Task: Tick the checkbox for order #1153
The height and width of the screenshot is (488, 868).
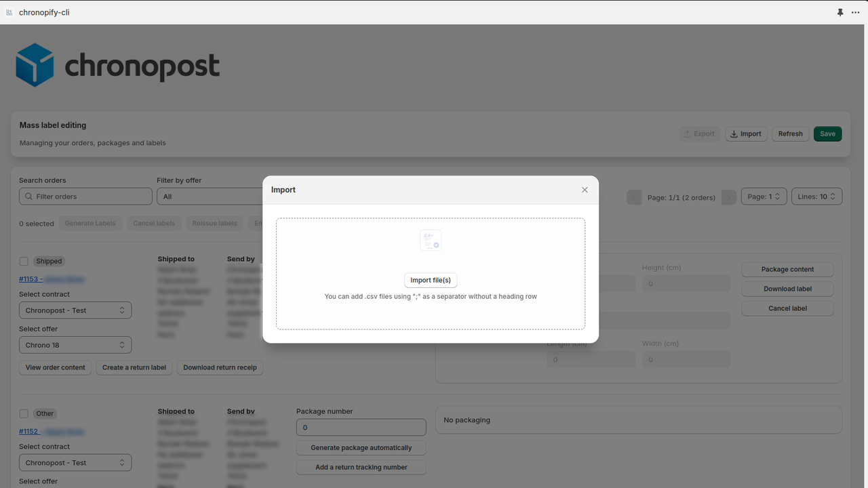Action: (24, 261)
